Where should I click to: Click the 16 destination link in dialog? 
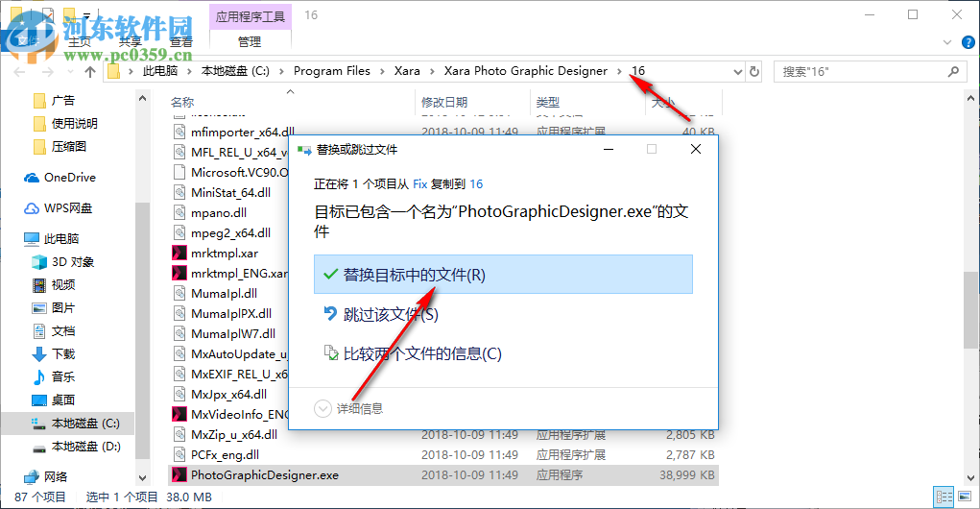(x=476, y=183)
